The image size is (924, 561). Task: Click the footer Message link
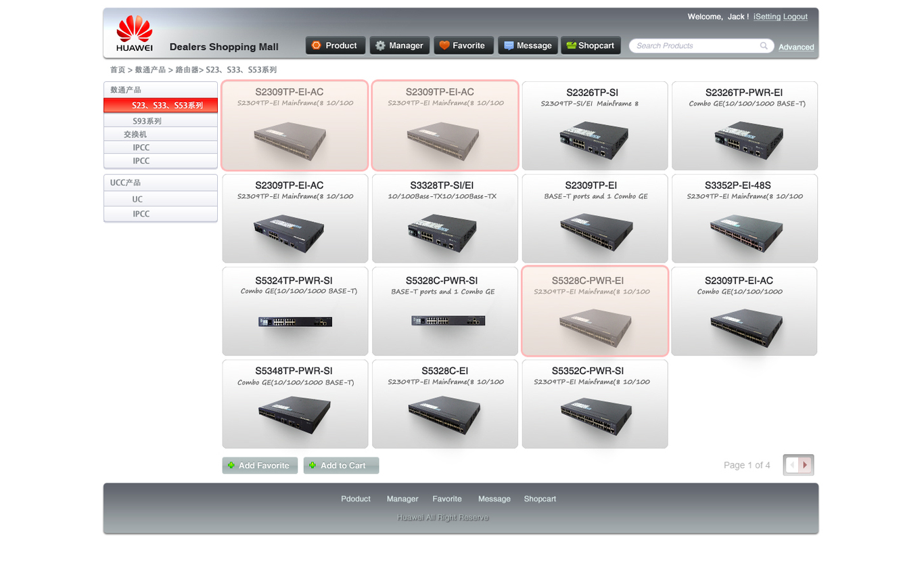(x=494, y=499)
